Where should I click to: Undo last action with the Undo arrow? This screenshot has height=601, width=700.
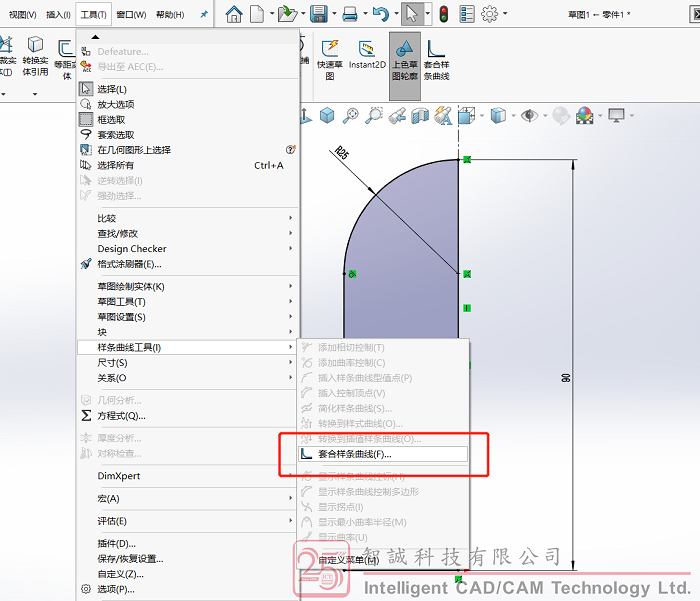(380, 14)
